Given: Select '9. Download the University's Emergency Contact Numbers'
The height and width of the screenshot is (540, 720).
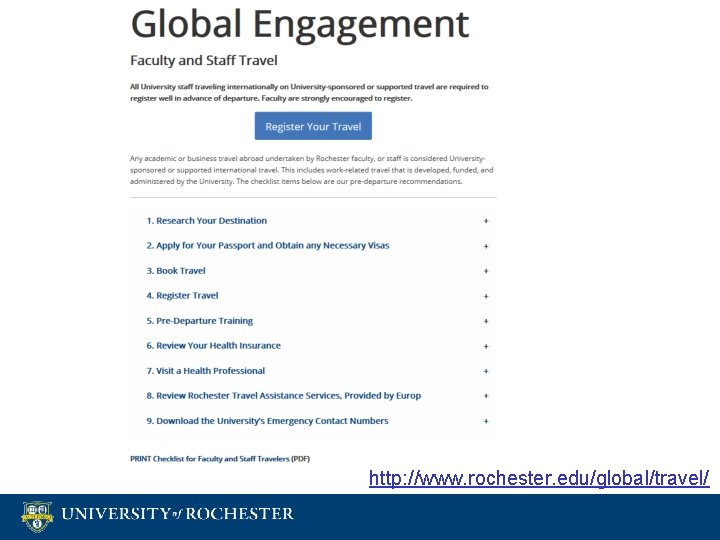Looking at the screenshot, I should tap(267, 421).
